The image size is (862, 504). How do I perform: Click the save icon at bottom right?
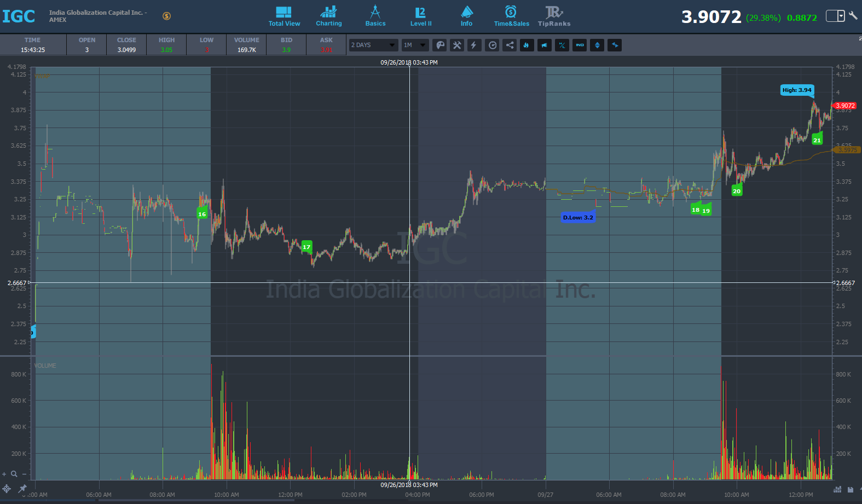point(850,489)
